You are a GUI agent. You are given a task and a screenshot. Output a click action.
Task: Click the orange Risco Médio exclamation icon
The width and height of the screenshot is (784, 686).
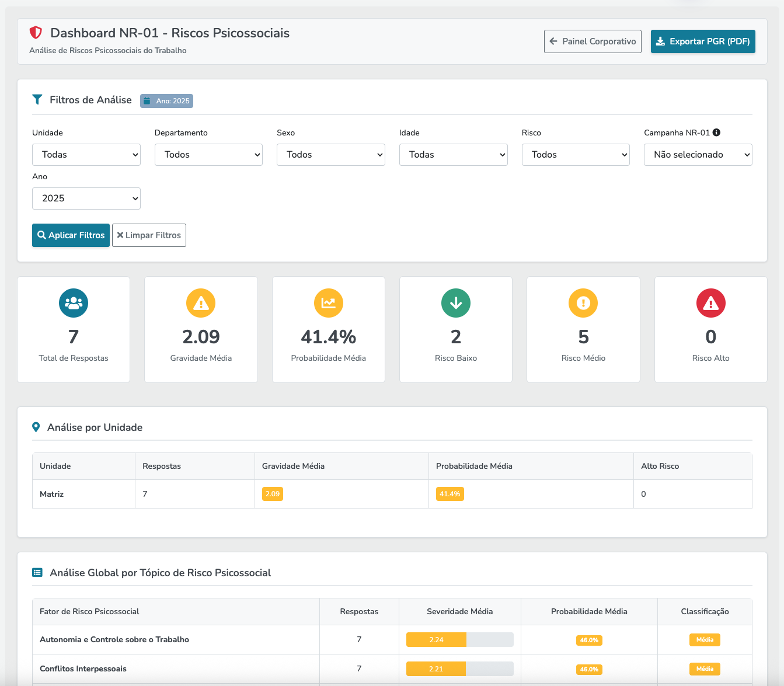pos(583,303)
